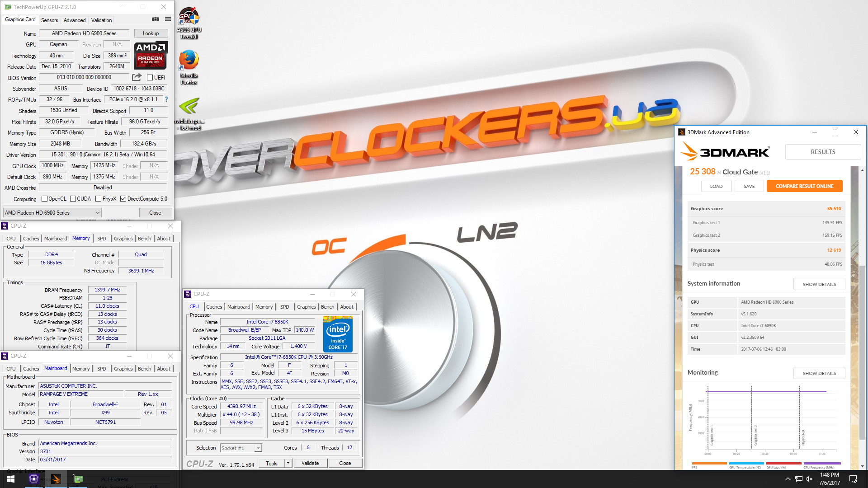Click the Intel Inside Core i7 logo
868x488 pixels.
pos(338,334)
